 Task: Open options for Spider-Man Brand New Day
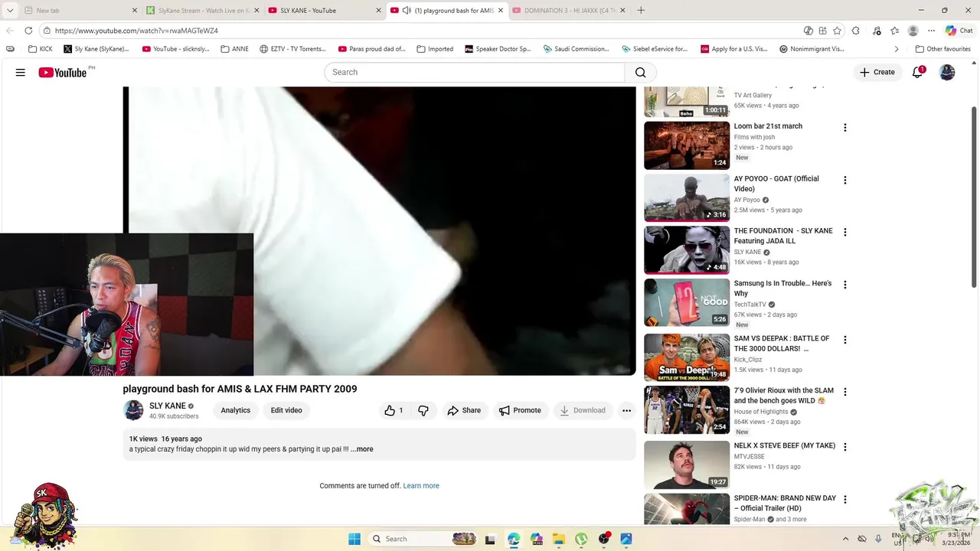pos(845,500)
